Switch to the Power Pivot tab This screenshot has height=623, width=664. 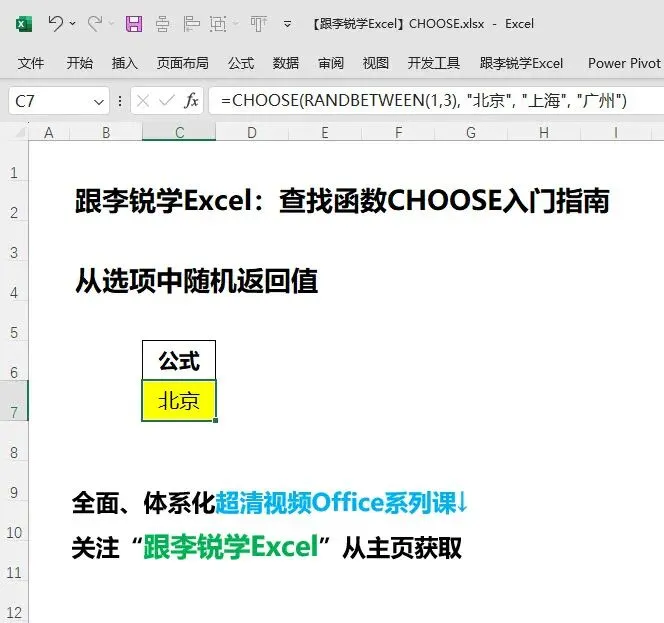624,63
